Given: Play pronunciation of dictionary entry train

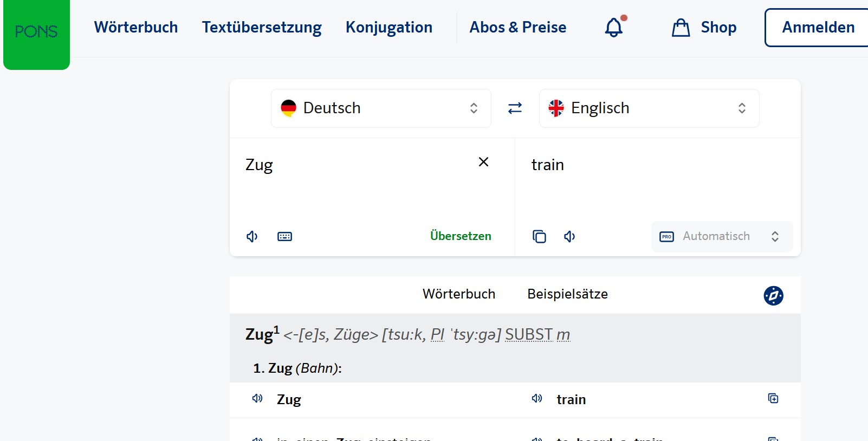Looking at the screenshot, I should pos(537,399).
